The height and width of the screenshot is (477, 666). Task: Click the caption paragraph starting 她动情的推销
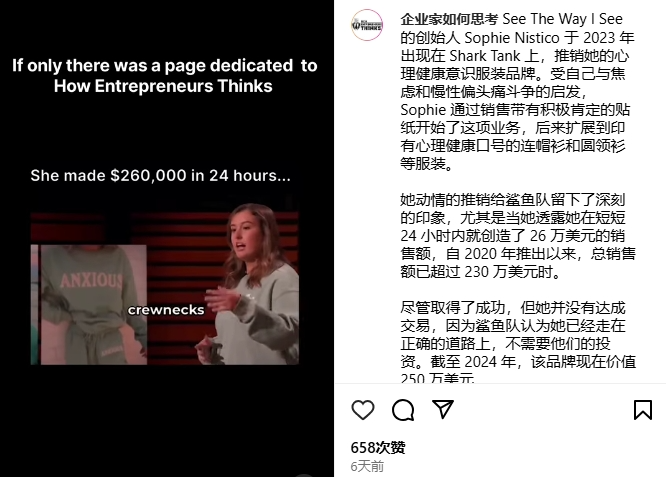[x=518, y=236]
